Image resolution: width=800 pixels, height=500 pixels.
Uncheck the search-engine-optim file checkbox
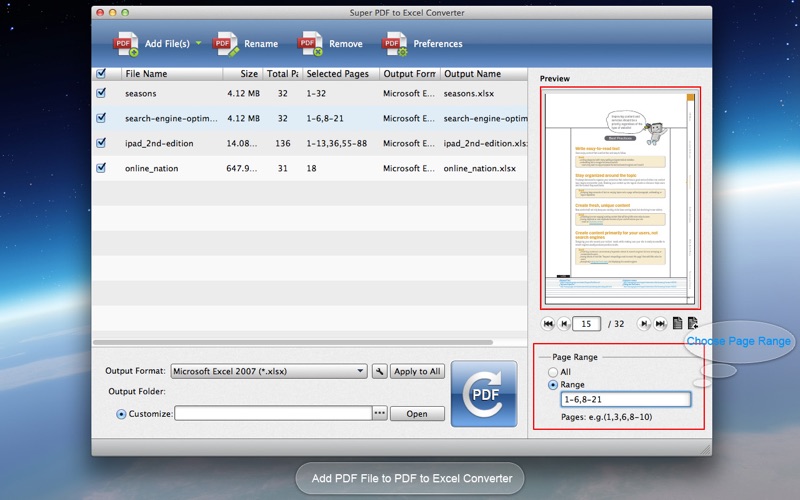pos(101,118)
